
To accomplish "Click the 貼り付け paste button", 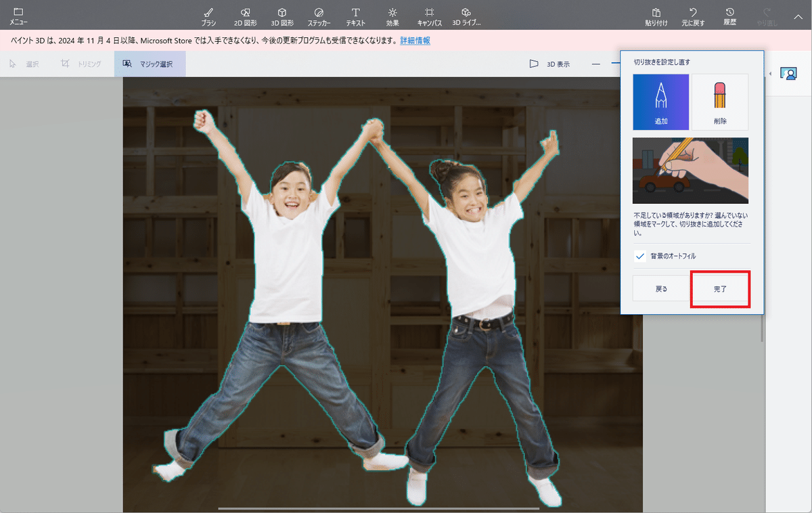I will pos(656,16).
